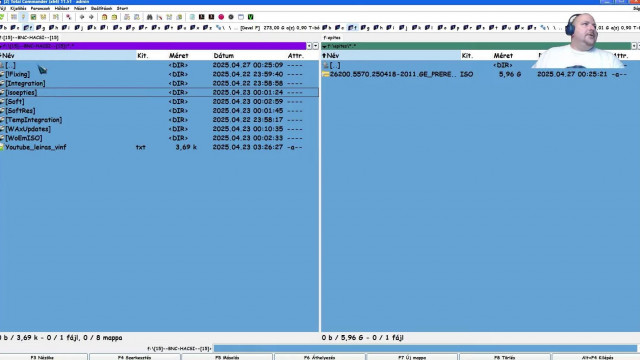Open the Start menu in menu bar
Viewport: 640px width, 360px height.
122,8
